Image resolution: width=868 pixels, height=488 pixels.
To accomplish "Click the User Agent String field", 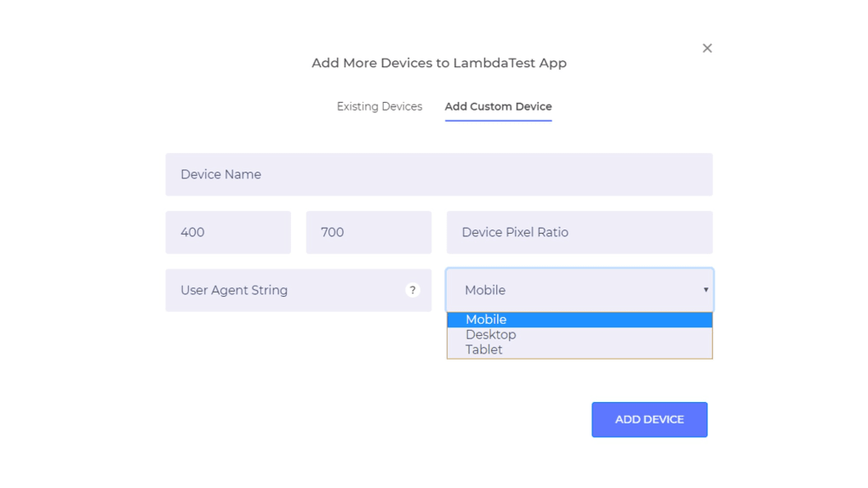I will 299,290.
